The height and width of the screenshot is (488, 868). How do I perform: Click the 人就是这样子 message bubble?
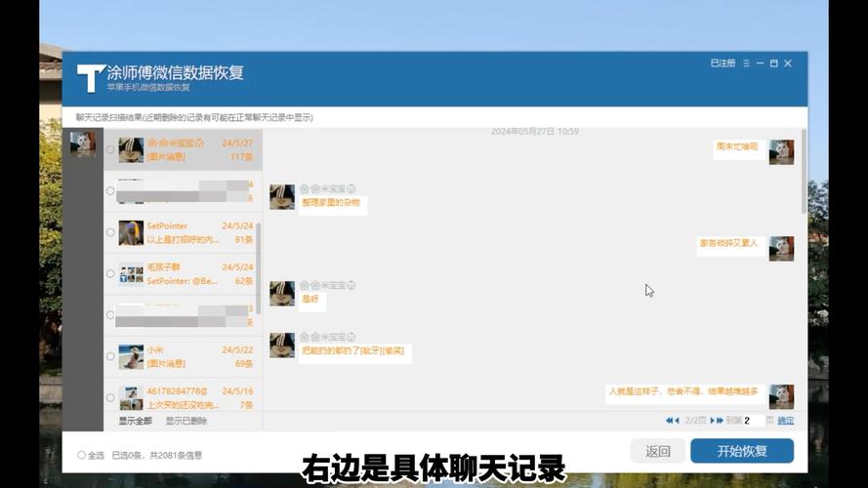point(683,392)
